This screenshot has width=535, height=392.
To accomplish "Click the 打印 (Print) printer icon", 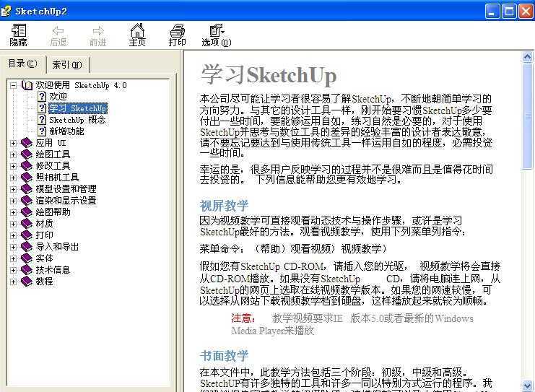I will click(177, 31).
